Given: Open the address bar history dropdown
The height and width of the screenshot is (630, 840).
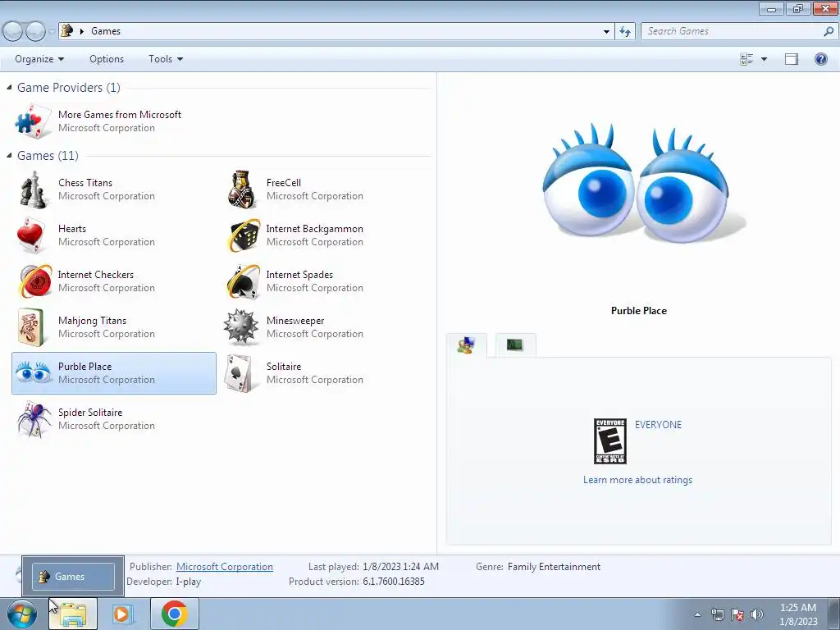Looking at the screenshot, I should click(x=606, y=32).
